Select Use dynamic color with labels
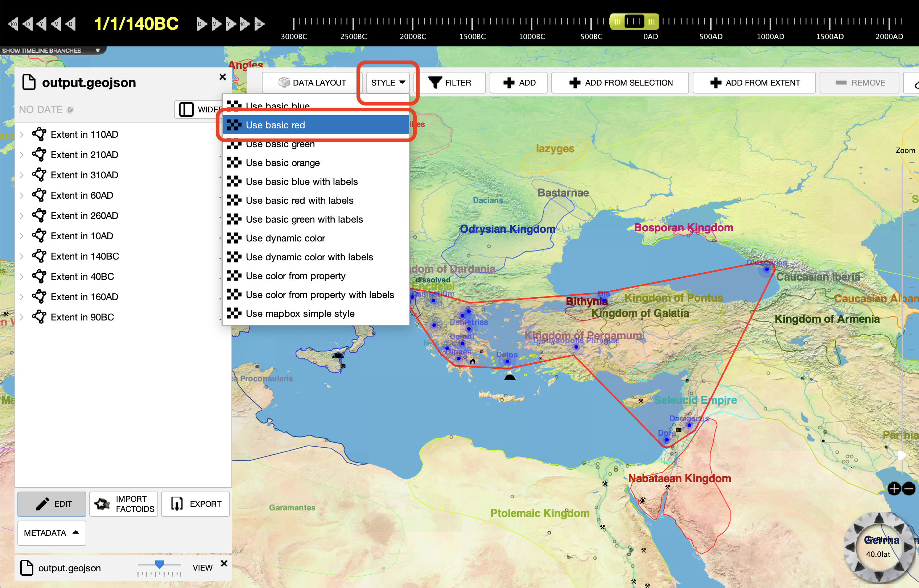 click(x=309, y=257)
